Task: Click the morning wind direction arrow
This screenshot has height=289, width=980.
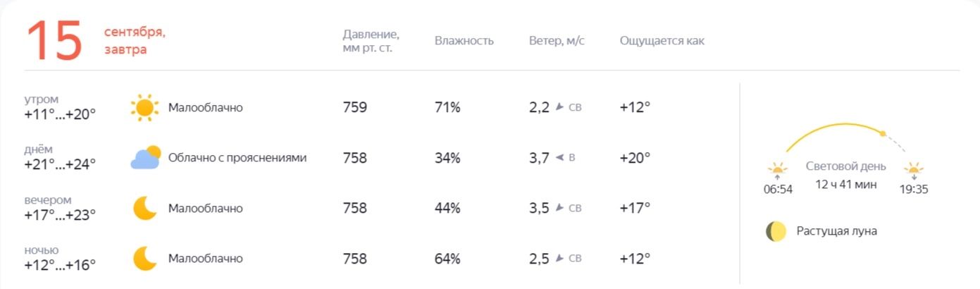Action: pyautogui.click(x=560, y=107)
